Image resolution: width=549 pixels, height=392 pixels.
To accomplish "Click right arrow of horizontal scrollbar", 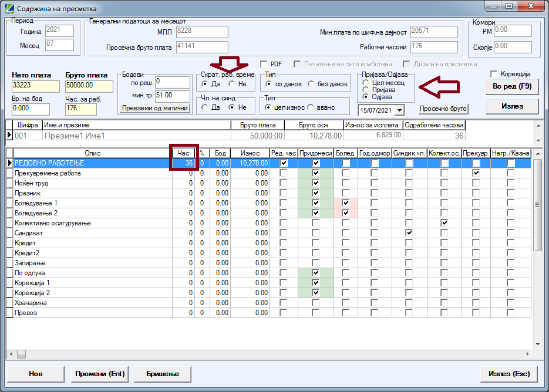I will click(528, 354).
